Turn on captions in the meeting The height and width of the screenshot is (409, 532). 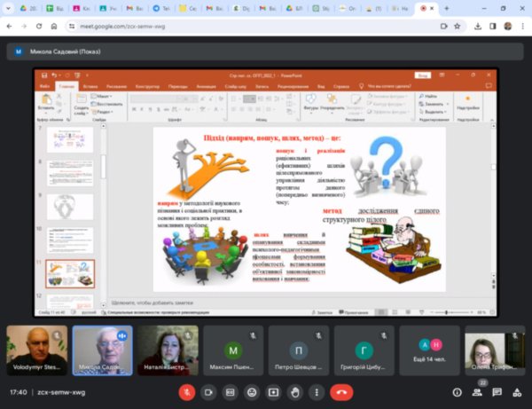click(x=231, y=391)
